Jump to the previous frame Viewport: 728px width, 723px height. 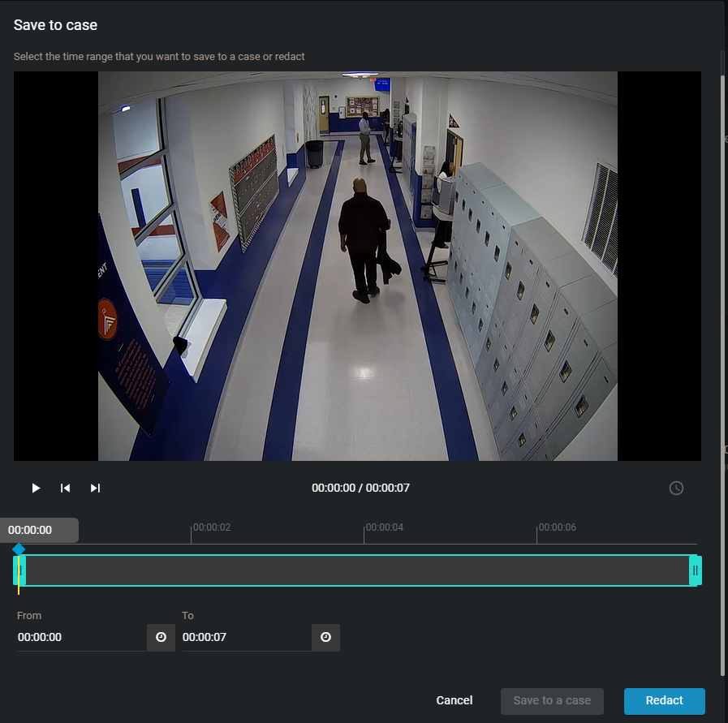pyautogui.click(x=66, y=488)
